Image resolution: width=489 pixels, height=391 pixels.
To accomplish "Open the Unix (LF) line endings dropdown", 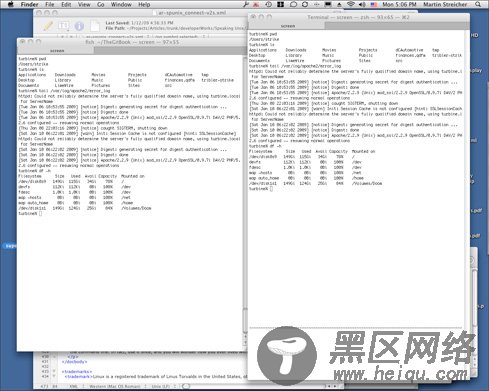I will [164, 386].
